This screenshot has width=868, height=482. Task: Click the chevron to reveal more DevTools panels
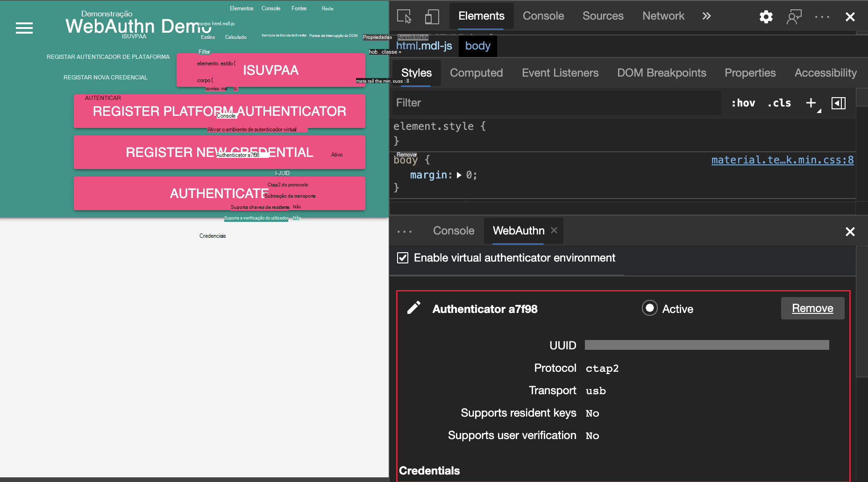[x=706, y=16]
